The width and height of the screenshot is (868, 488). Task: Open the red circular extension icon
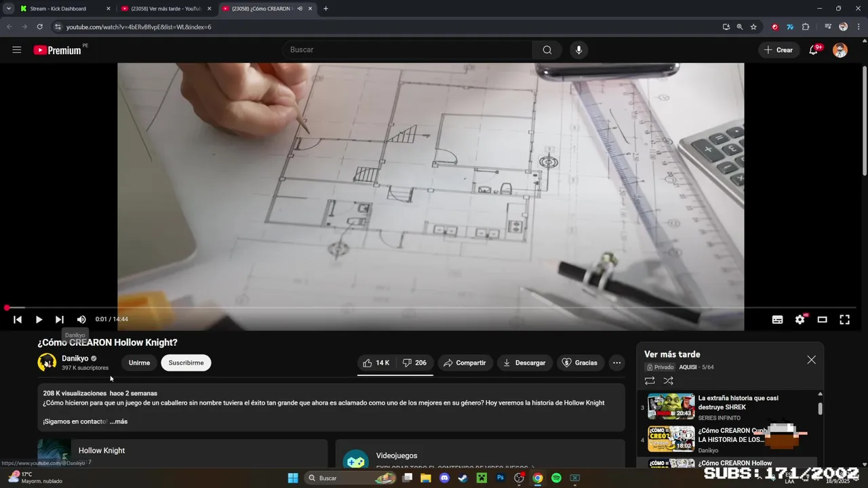tap(775, 27)
